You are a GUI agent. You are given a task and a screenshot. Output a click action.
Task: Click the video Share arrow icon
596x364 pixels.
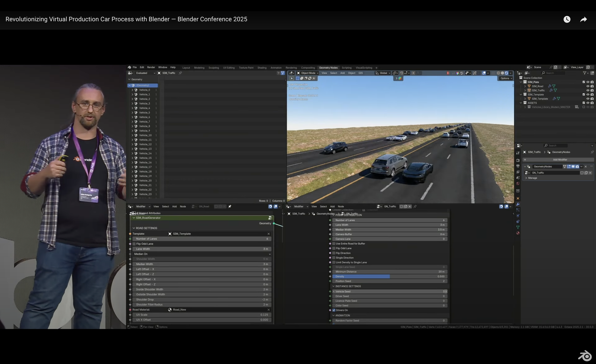click(x=583, y=19)
